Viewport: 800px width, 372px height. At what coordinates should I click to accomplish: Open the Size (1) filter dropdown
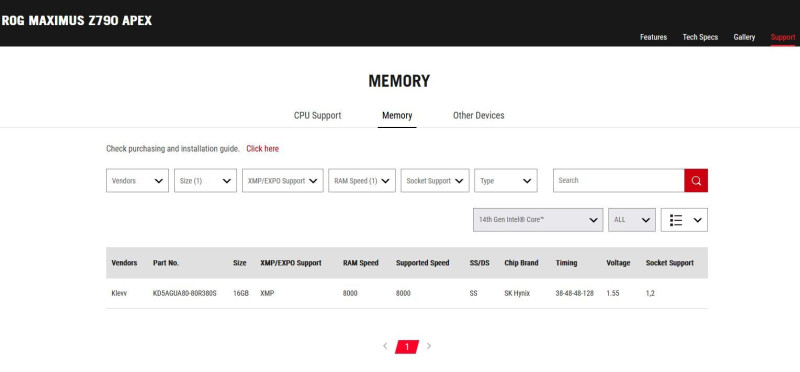205,181
